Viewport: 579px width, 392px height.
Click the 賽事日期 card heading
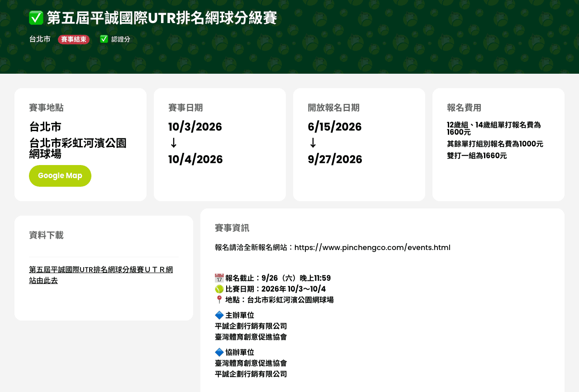click(185, 108)
